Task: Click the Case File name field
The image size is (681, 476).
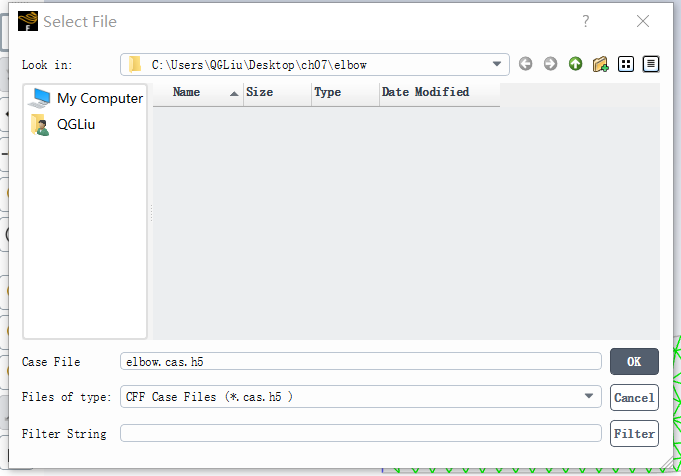Action: (360, 361)
